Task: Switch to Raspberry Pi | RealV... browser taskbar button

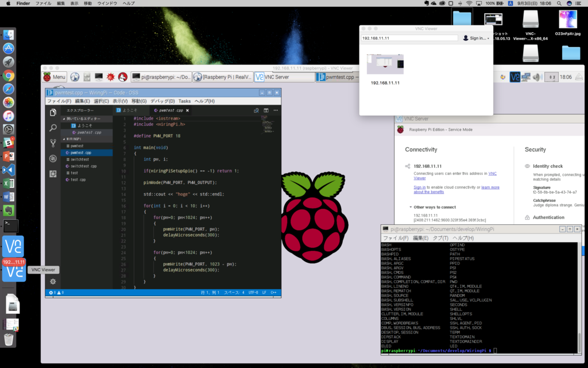Action: point(223,77)
